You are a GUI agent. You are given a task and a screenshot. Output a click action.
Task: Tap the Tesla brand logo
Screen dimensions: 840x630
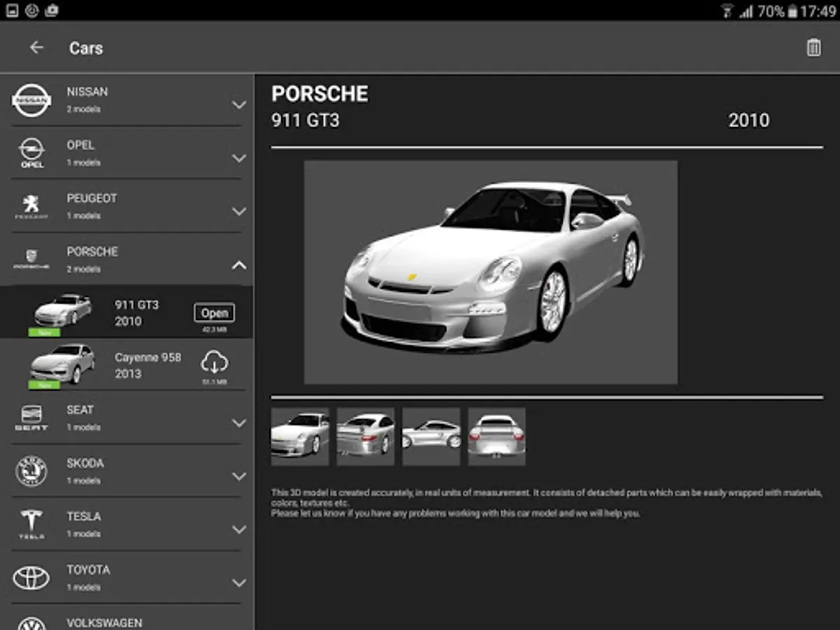pos(31,524)
